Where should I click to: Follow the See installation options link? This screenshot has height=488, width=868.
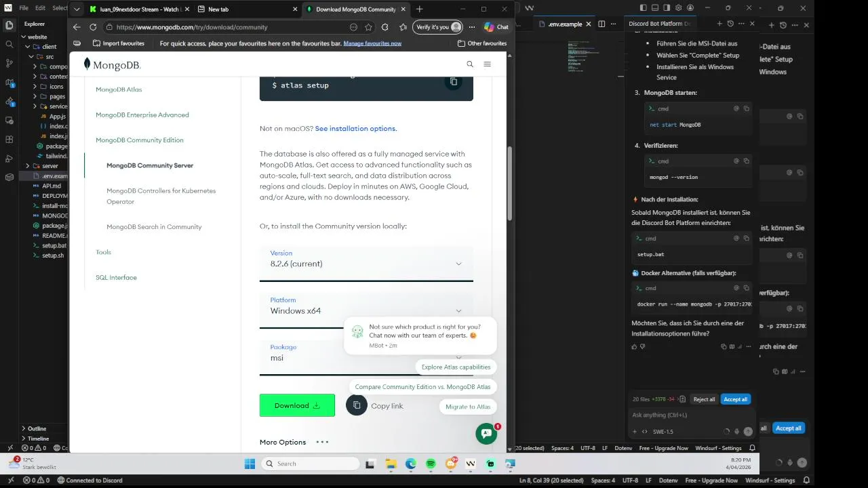355,129
